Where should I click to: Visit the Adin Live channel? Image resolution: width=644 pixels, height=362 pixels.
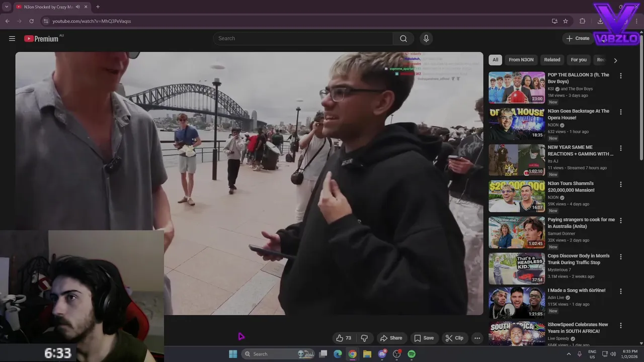pos(556,298)
